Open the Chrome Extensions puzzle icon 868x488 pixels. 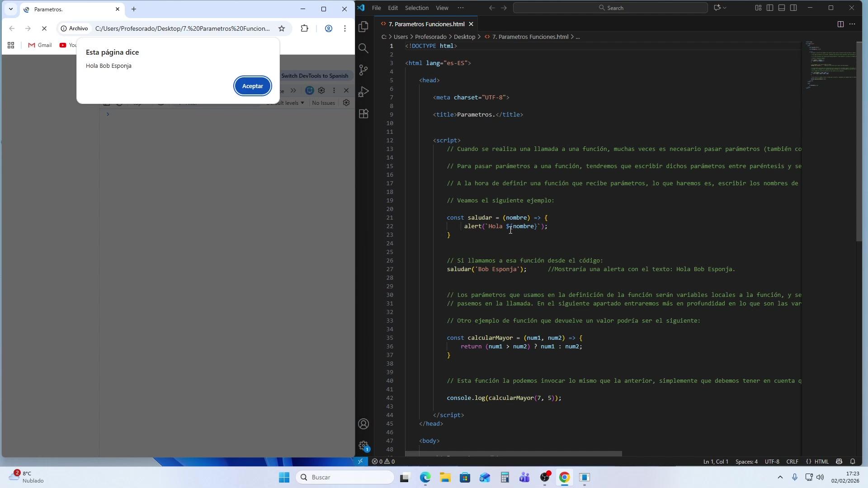304,28
